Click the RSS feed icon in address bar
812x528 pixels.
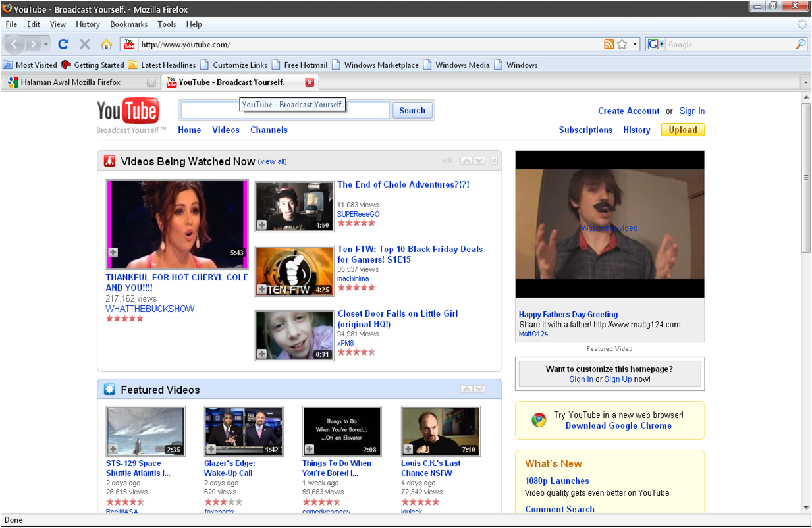click(x=609, y=44)
